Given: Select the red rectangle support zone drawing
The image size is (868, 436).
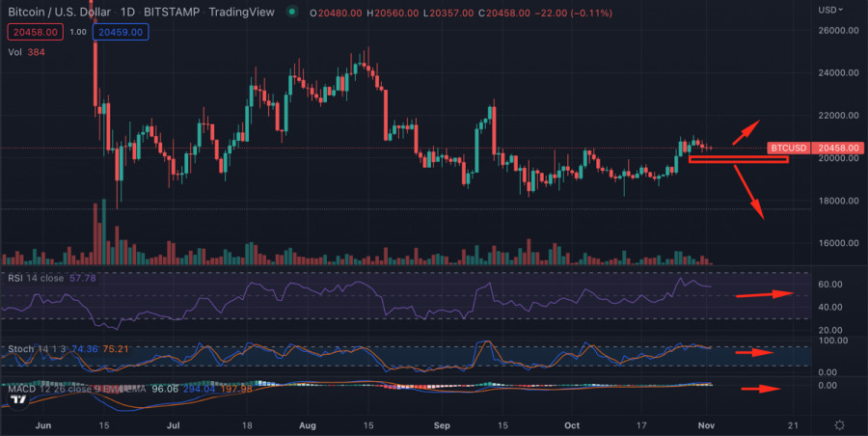Looking at the screenshot, I should coord(739,159).
